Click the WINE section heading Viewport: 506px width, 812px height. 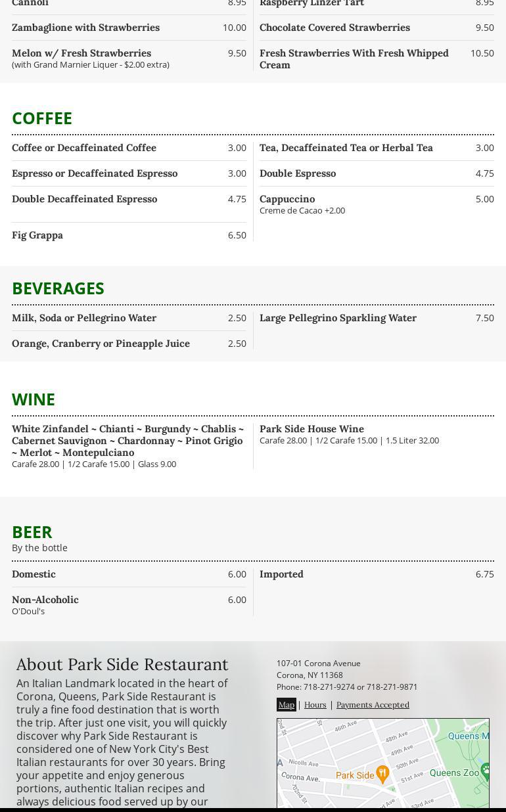click(x=34, y=399)
